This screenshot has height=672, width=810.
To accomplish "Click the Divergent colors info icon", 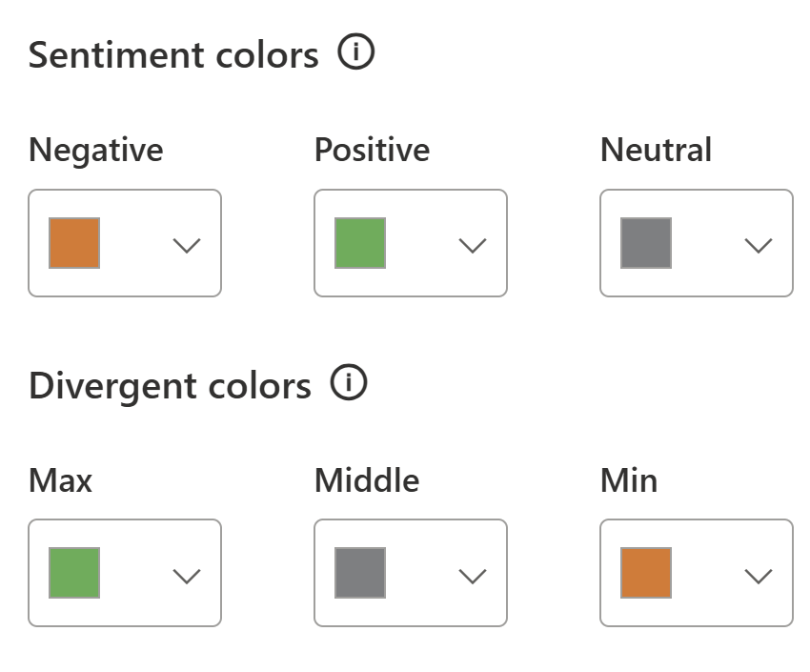I will coord(349,384).
